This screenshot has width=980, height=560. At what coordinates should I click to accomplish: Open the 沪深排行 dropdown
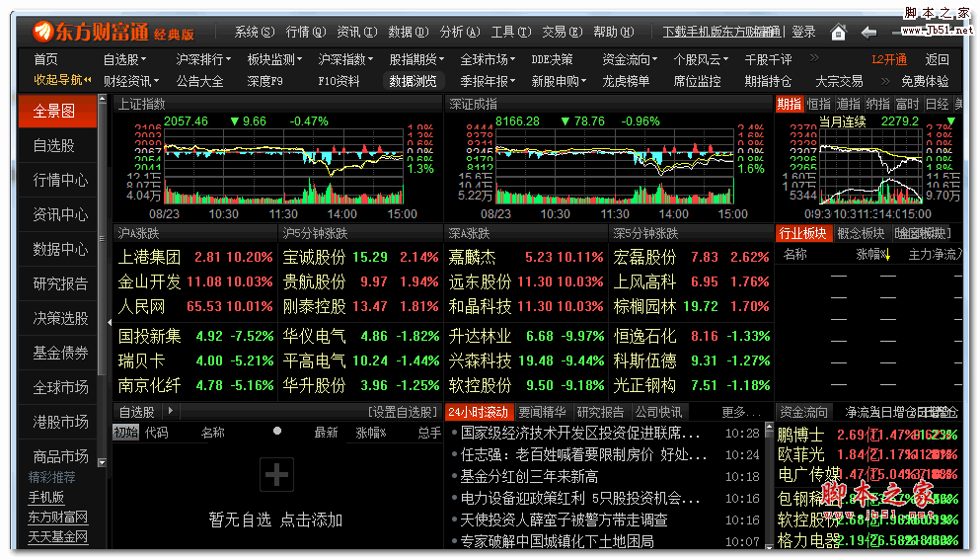(x=203, y=59)
